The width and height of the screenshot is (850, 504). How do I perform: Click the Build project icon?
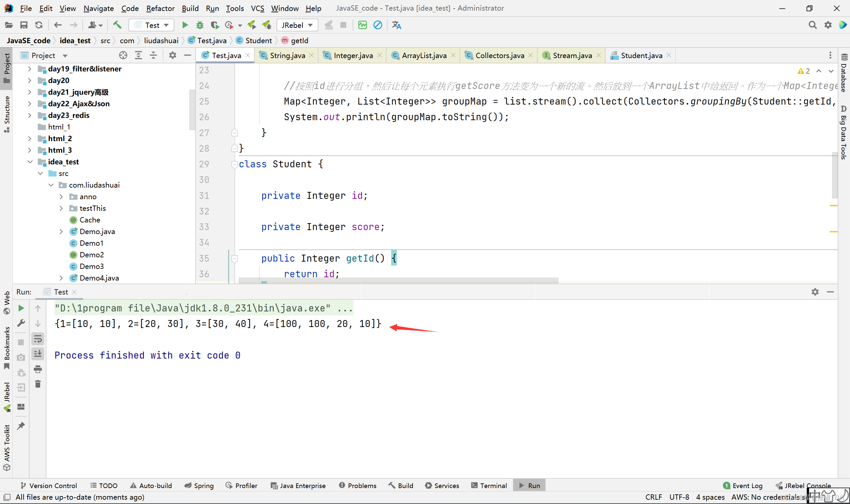pyautogui.click(x=118, y=25)
